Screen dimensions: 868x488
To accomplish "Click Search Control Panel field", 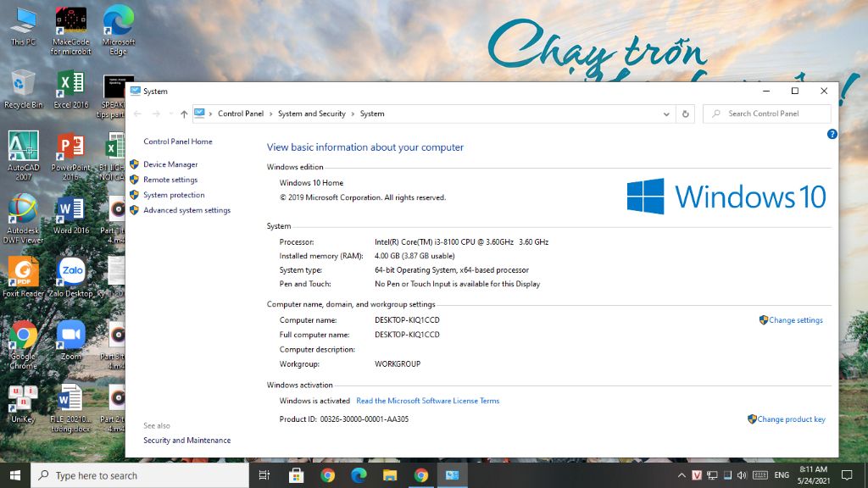I will [766, 114].
